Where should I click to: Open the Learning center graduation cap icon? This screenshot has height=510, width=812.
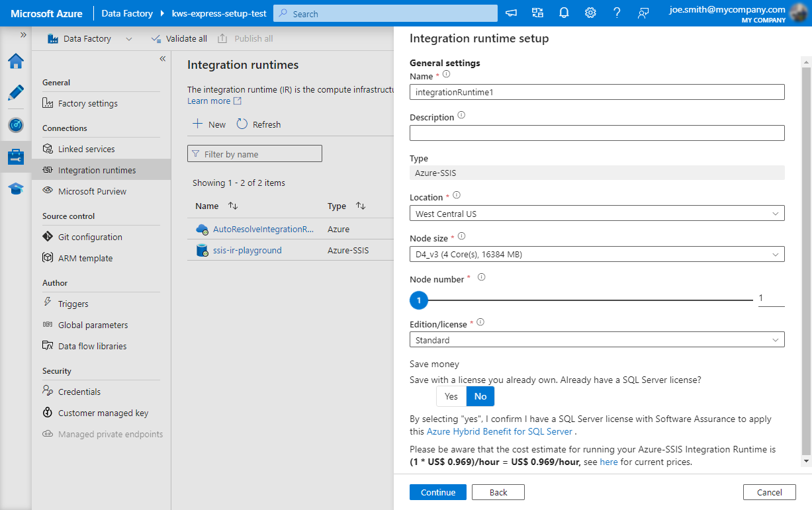click(x=16, y=189)
